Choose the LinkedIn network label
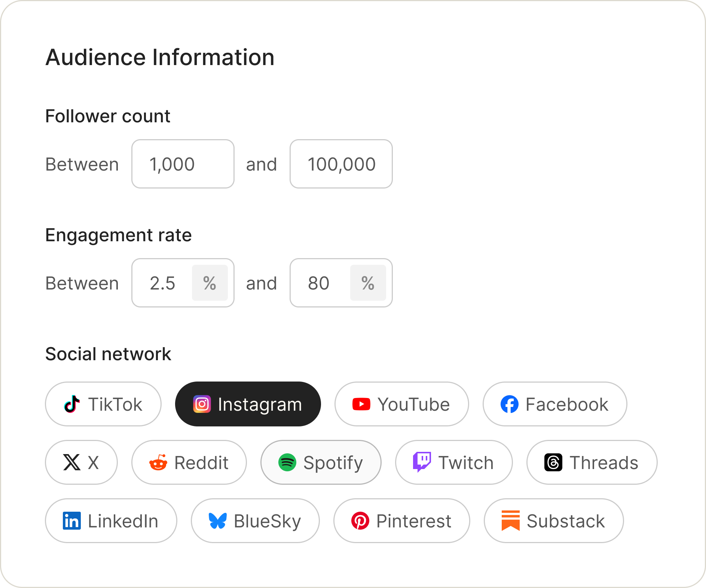This screenshot has height=588, width=706. (123, 521)
